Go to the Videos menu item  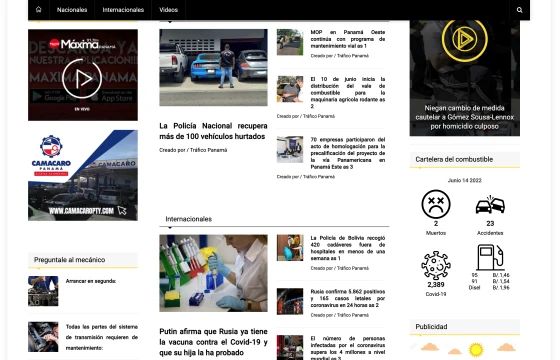click(x=169, y=10)
